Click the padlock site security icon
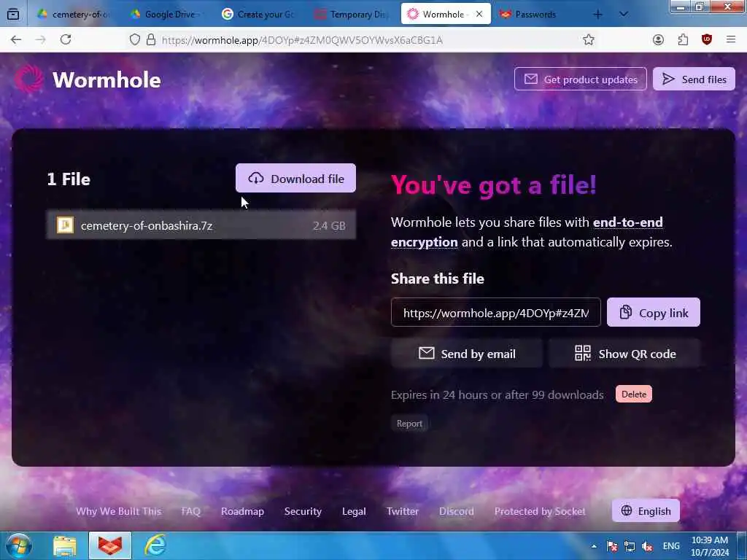The height and width of the screenshot is (560, 747). (x=151, y=39)
